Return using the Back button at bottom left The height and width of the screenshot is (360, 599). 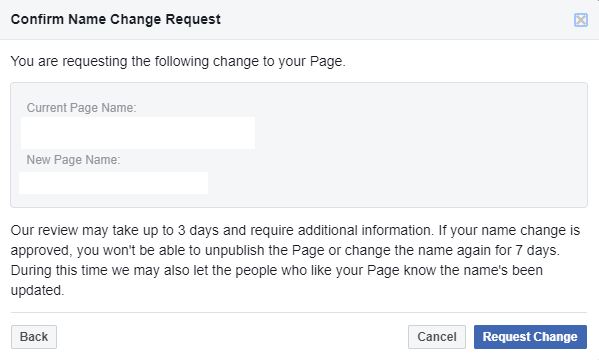(34, 337)
